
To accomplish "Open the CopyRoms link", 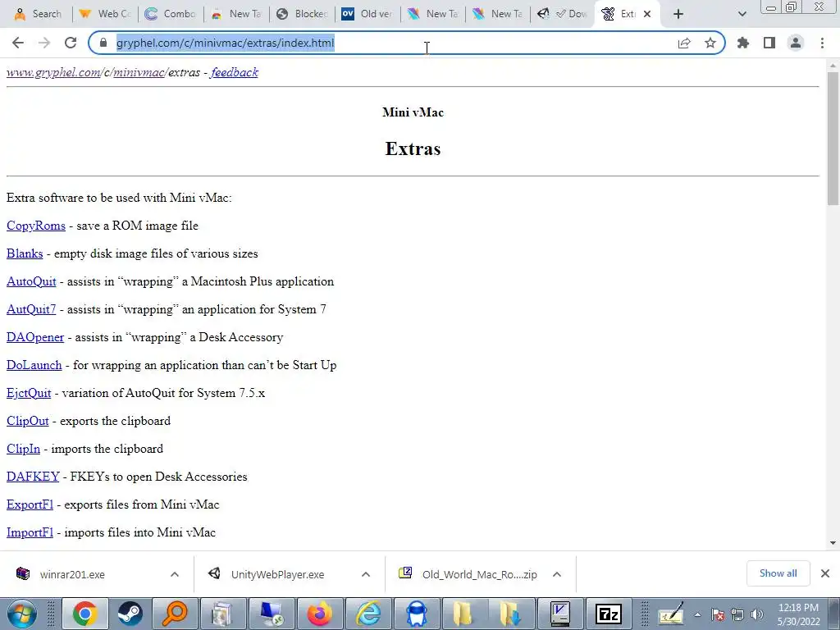I will (x=36, y=226).
